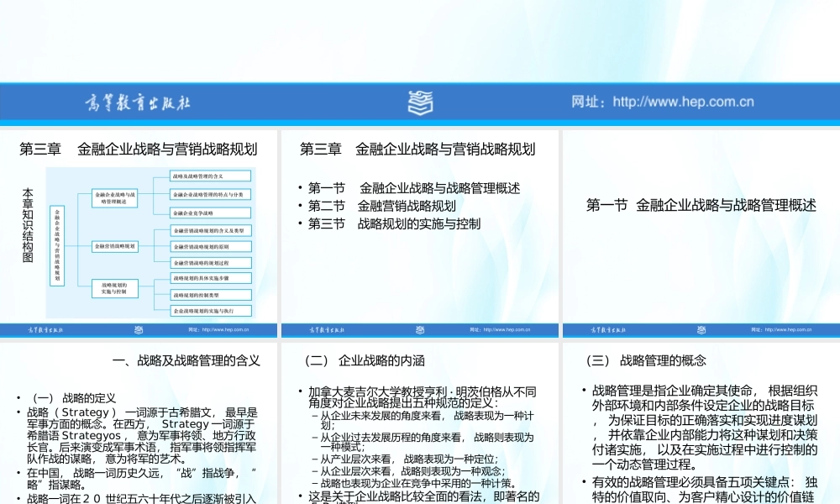Click the book-stack icon in the second slide's footer
The height and width of the screenshot is (504, 840).
(422, 330)
